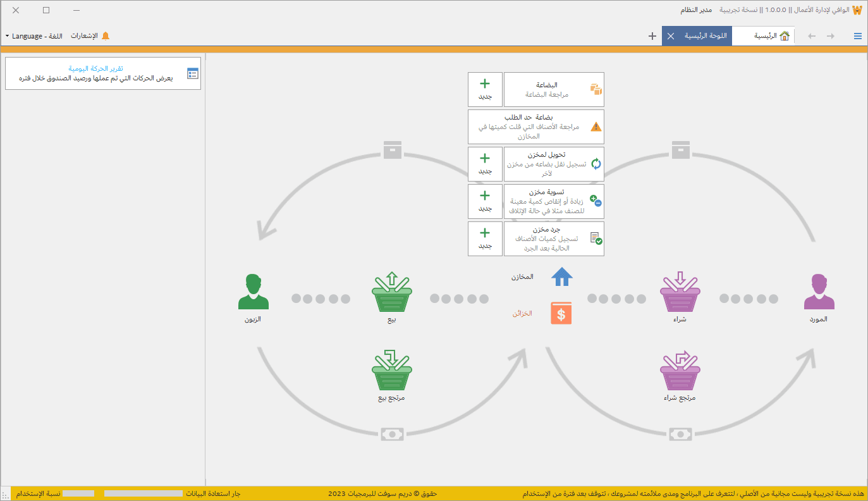Click the daily movement report list icon
This screenshot has height=501, width=868.
pyautogui.click(x=193, y=73)
